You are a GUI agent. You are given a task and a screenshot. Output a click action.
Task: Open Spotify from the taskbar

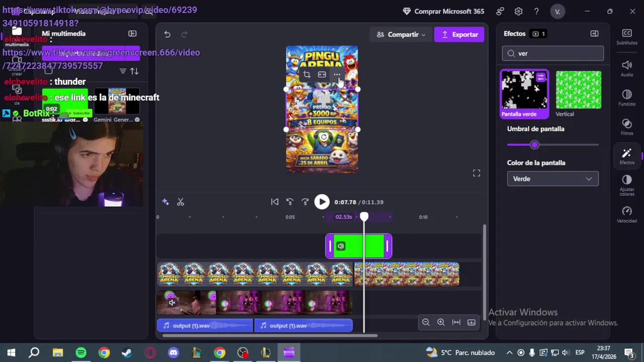(81, 352)
